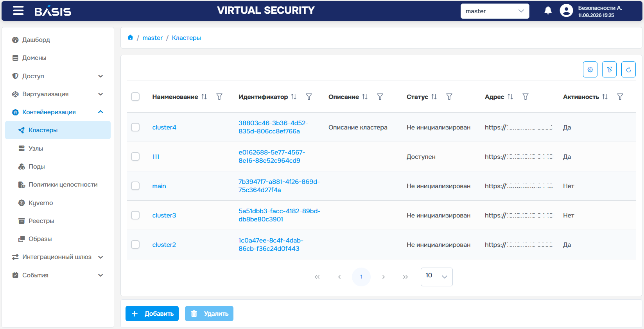644x329 pixels.
Task: Click the master breadcrumb link
Action: point(152,38)
